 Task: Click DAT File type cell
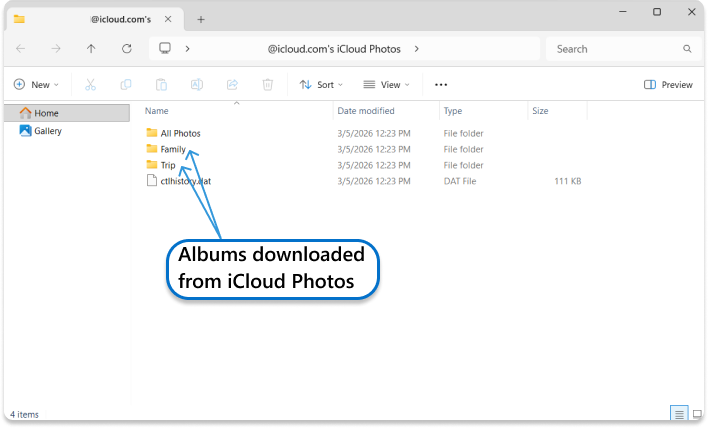click(460, 181)
